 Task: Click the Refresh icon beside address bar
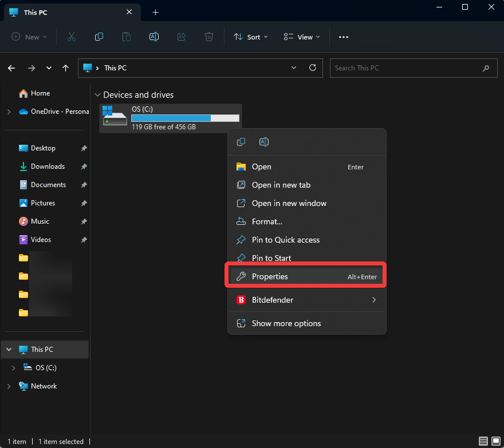[312, 68]
